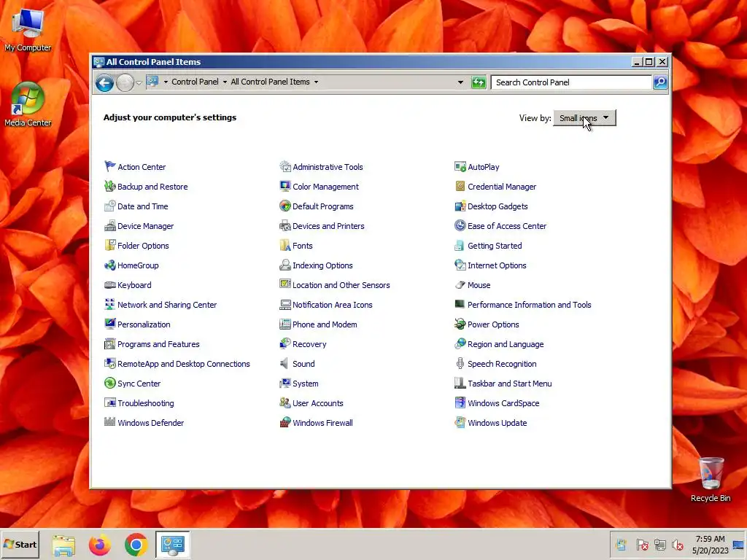Open the Getting Started link
The height and width of the screenshot is (560, 747).
click(495, 246)
